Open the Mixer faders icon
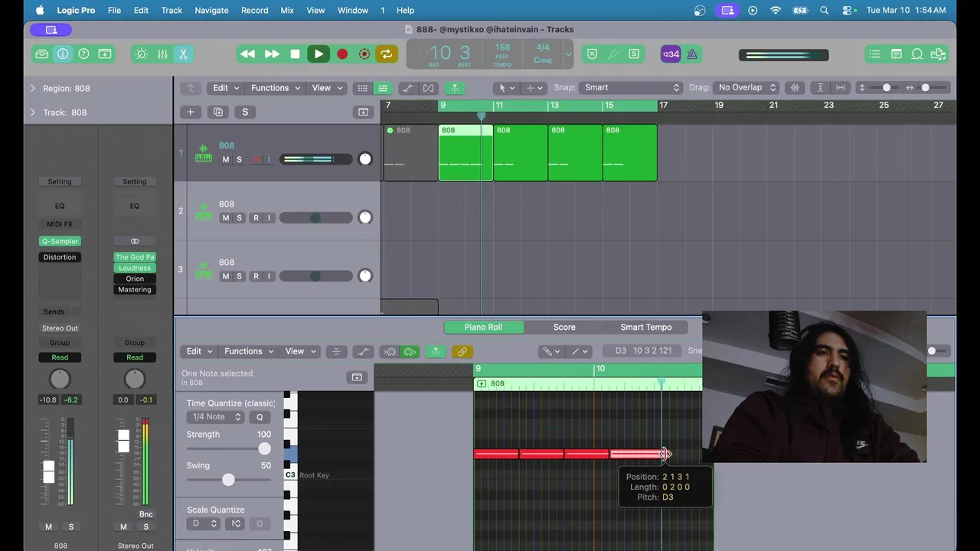The image size is (980, 551). pos(162,54)
